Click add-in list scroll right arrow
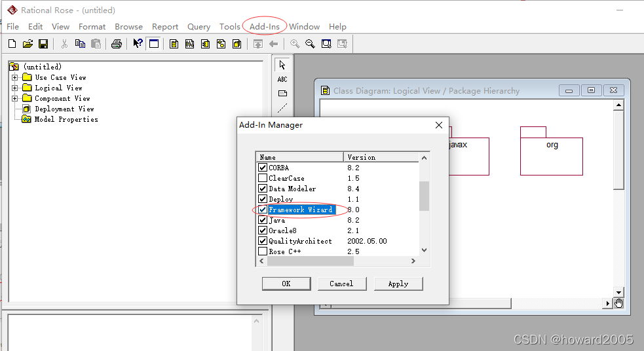Screen dimensions: 644x351 click(413, 261)
